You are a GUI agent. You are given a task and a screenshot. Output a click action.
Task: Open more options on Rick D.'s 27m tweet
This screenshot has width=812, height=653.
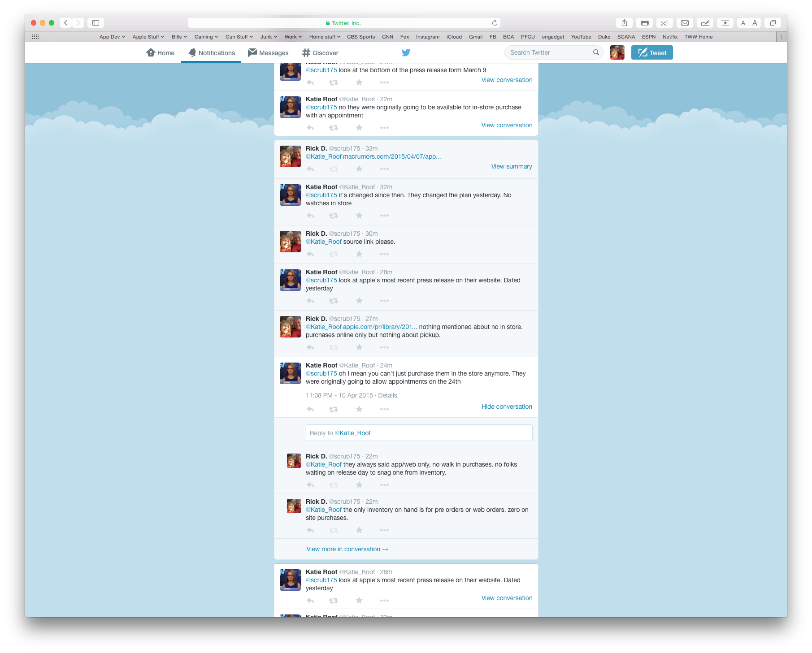384,347
